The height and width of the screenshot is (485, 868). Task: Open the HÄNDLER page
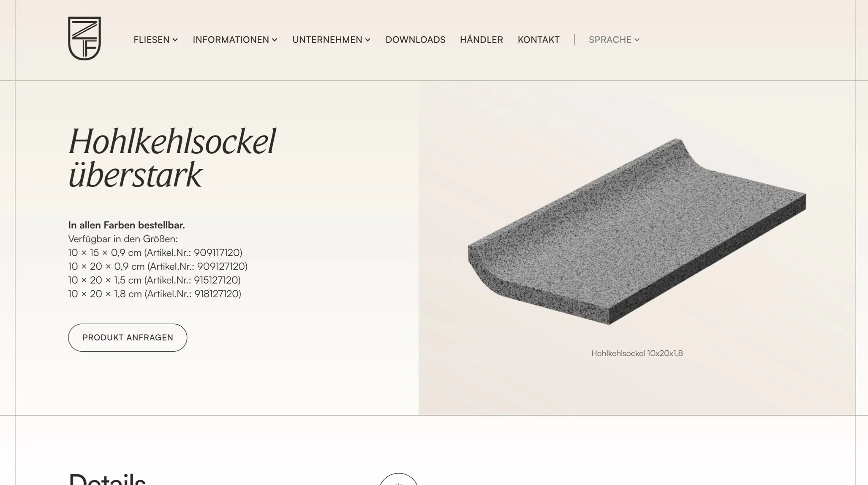[482, 40]
